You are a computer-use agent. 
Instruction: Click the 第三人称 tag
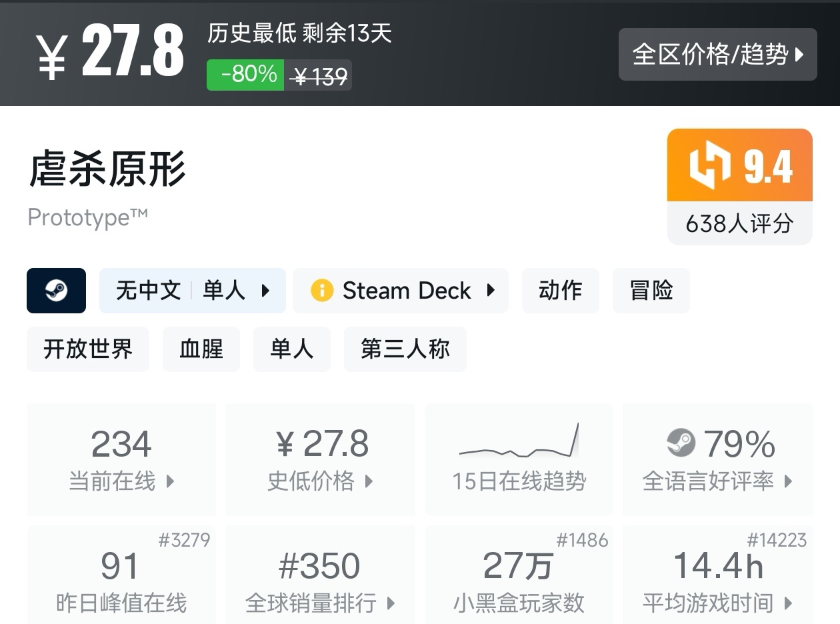pyautogui.click(x=405, y=349)
